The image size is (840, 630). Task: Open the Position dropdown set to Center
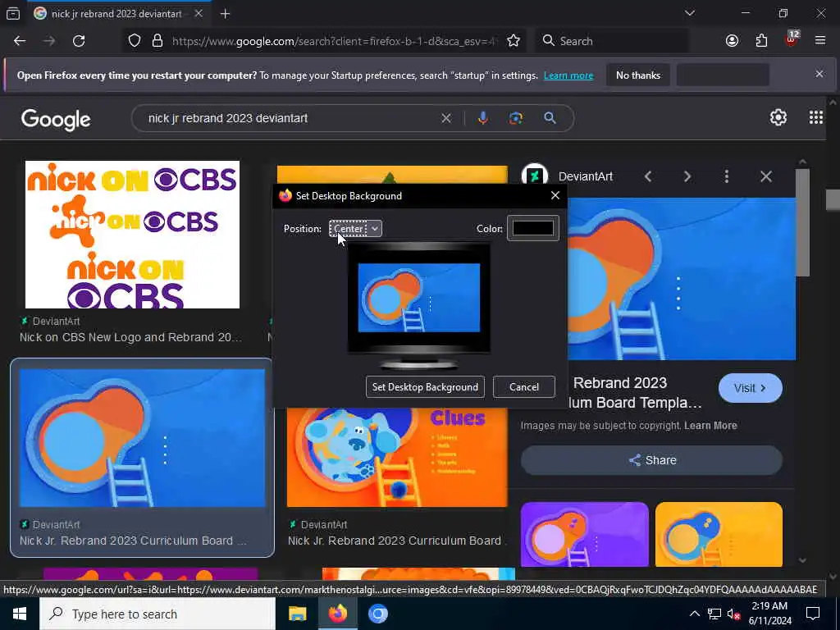[x=355, y=229]
